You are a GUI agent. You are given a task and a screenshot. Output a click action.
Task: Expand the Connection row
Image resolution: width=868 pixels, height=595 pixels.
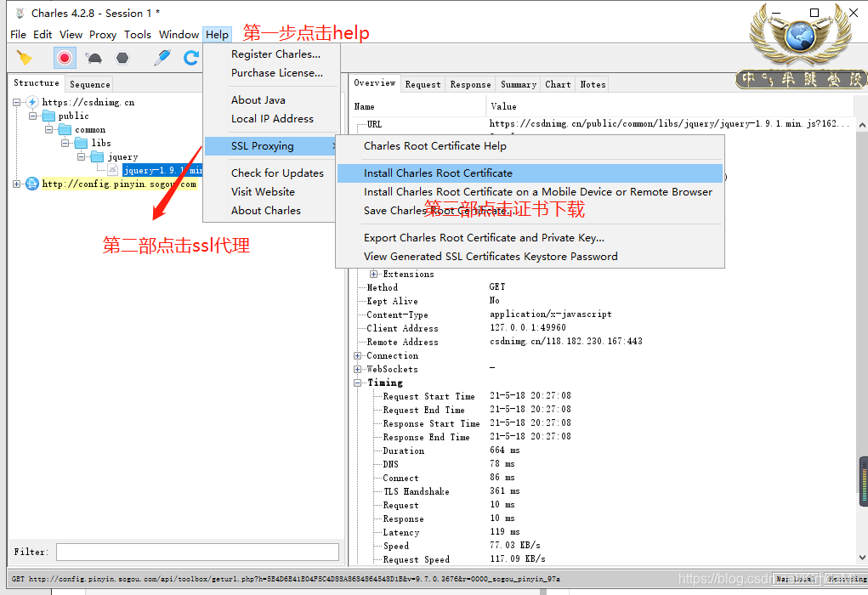tap(358, 355)
